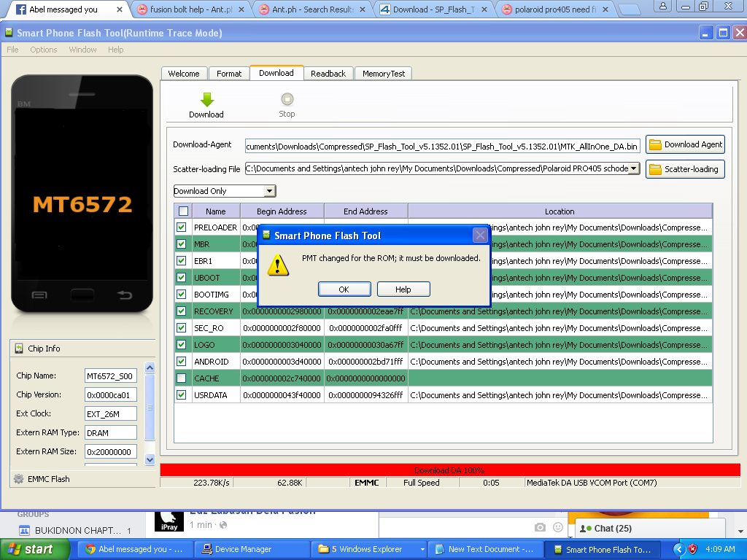The height and width of the screenshot is (560, 747).
Task: Click the tray expand arrow icon
Action: (679, 549)
